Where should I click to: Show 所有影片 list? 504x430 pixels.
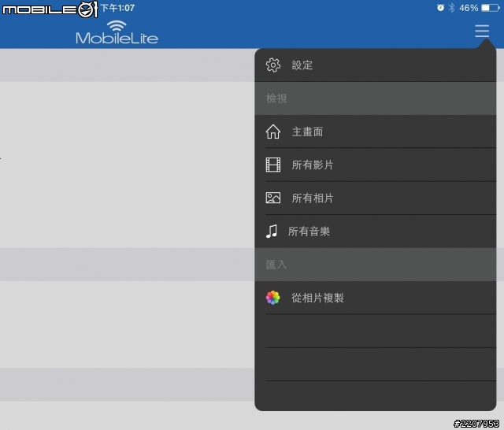[x=376, y=165]
